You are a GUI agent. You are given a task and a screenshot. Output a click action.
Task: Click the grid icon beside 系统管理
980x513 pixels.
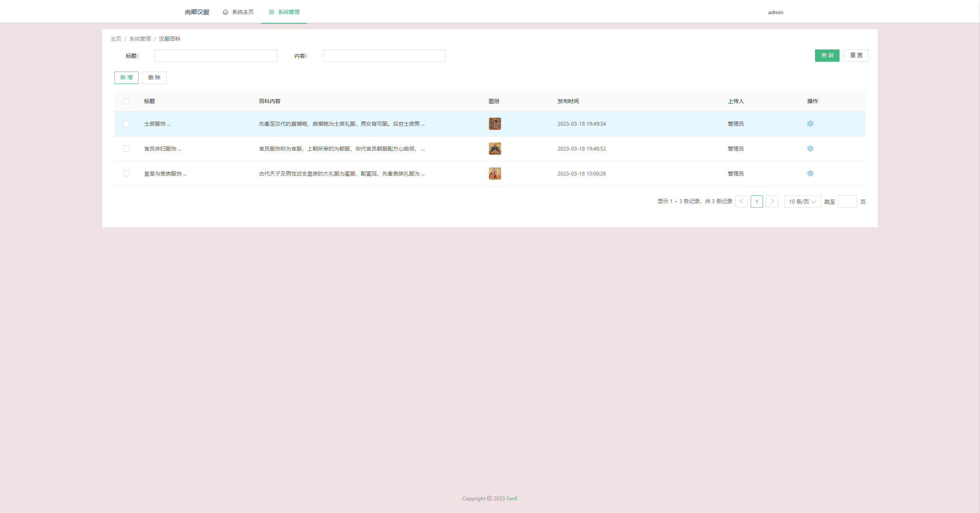pyautogui.click(x=271, y=12)
